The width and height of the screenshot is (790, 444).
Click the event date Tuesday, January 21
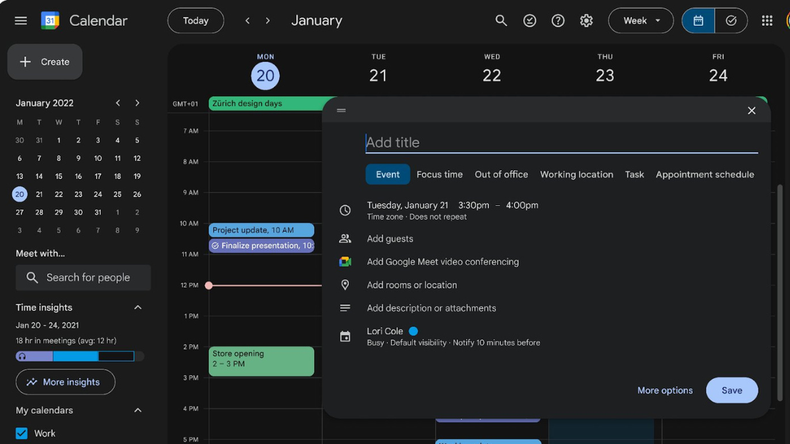coord(407,205)
